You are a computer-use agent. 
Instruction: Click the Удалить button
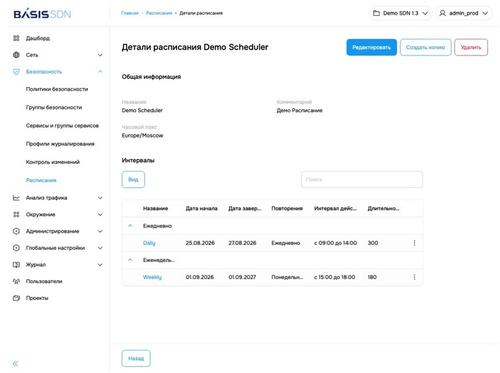click(x=471, y=47)
